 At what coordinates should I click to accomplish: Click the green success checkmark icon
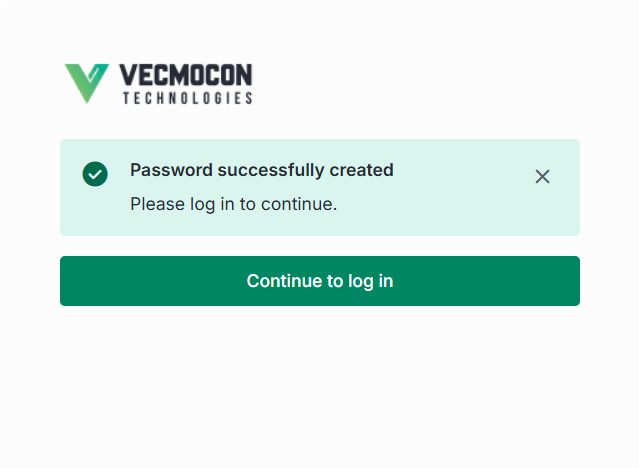pyautogui.click(x=95, y=174)
